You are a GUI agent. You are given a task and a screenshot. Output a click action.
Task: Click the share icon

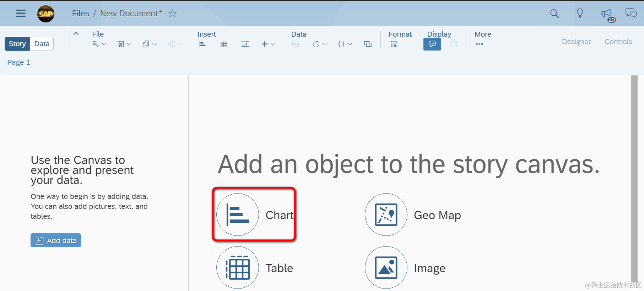tap(172, 44)
